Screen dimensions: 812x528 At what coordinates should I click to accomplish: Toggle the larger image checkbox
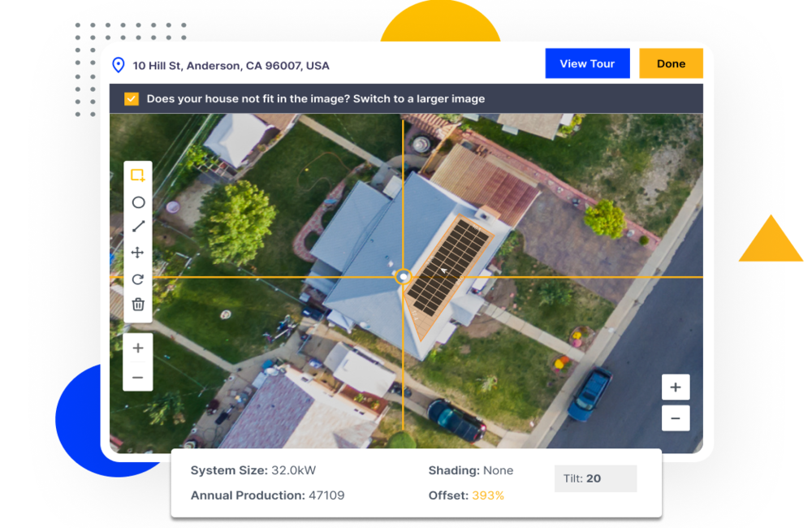pos(132,98)
